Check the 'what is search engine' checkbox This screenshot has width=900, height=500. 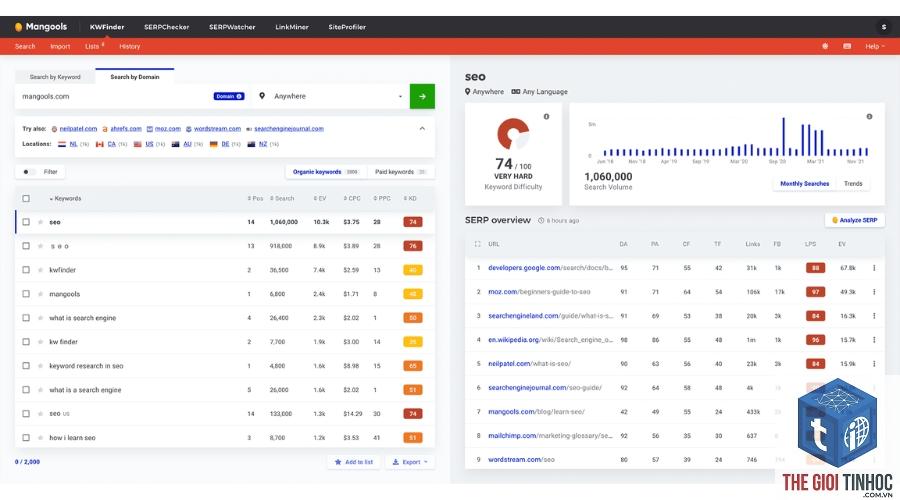(x=26, y=317)
